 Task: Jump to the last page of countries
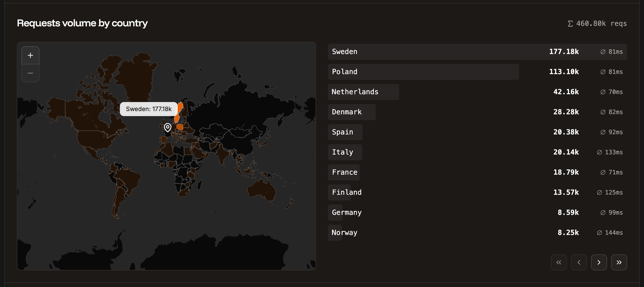[x=619, y=262]
